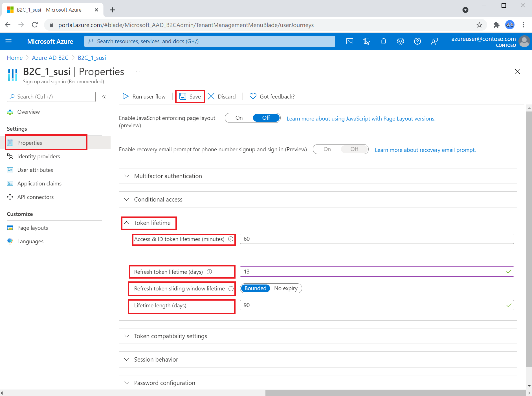Open the Cloud Shell terminal
The image size is (532, 396).
[350, 41]
